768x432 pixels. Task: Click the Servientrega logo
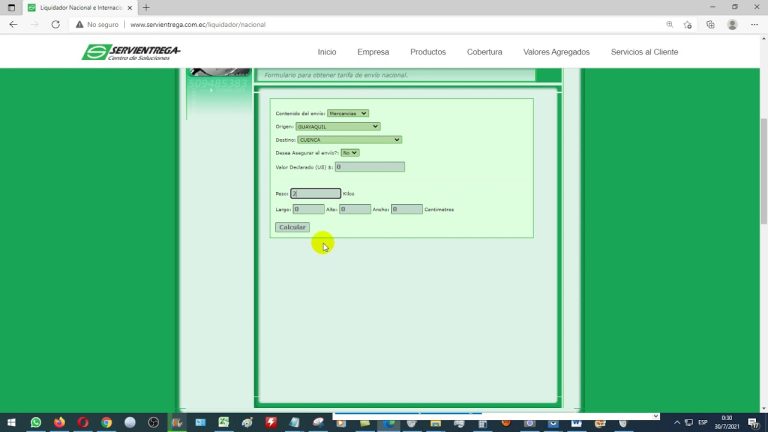click(x=131, y=52)
